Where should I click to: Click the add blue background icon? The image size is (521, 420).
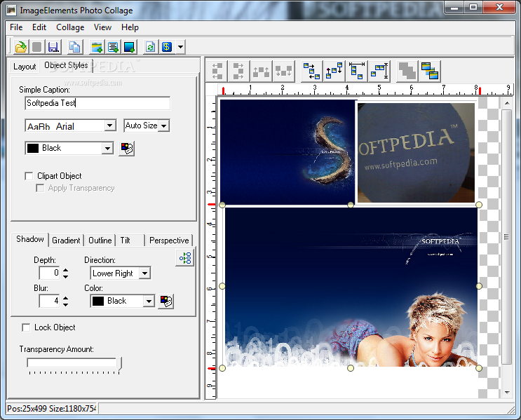[129, 47]
